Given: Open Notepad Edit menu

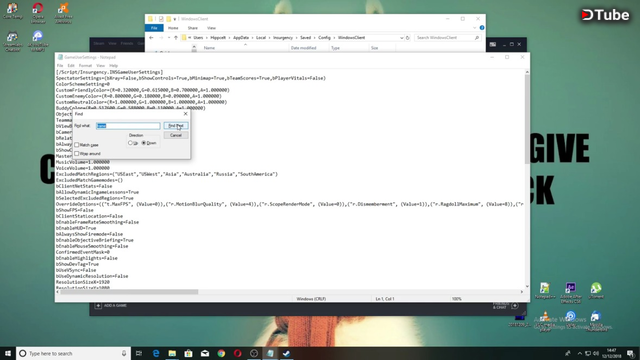Looking at the screenshot, I should pyautogui.click(x=71, y=65).
